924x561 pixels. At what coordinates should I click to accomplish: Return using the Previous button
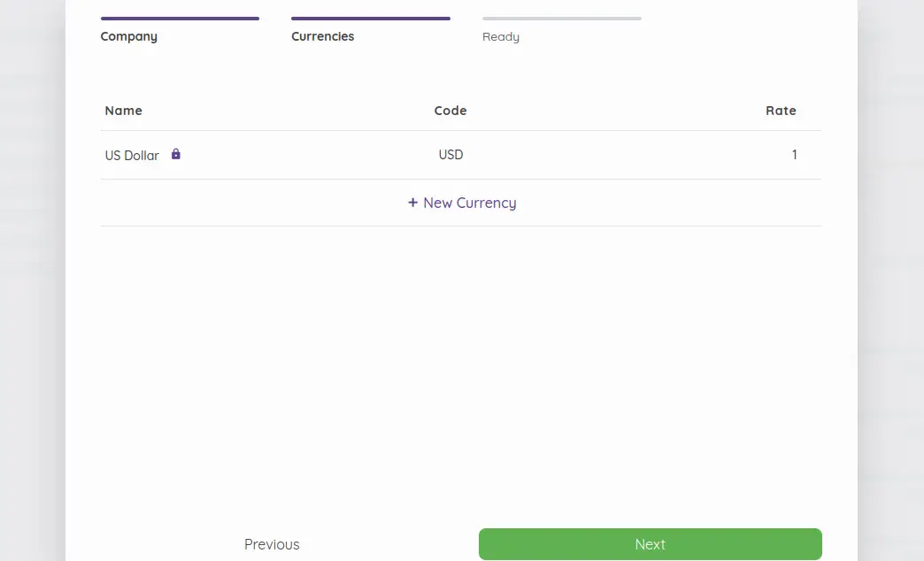point(272,544)
